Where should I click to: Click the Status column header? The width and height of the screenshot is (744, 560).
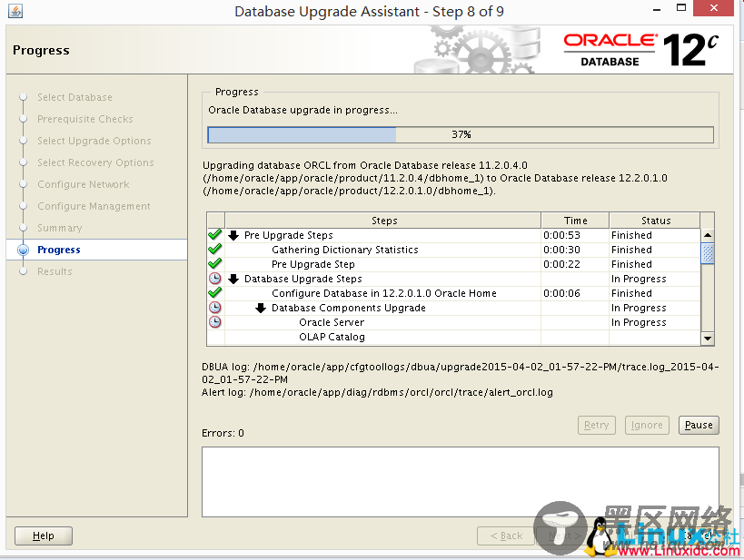coord(655,221)
